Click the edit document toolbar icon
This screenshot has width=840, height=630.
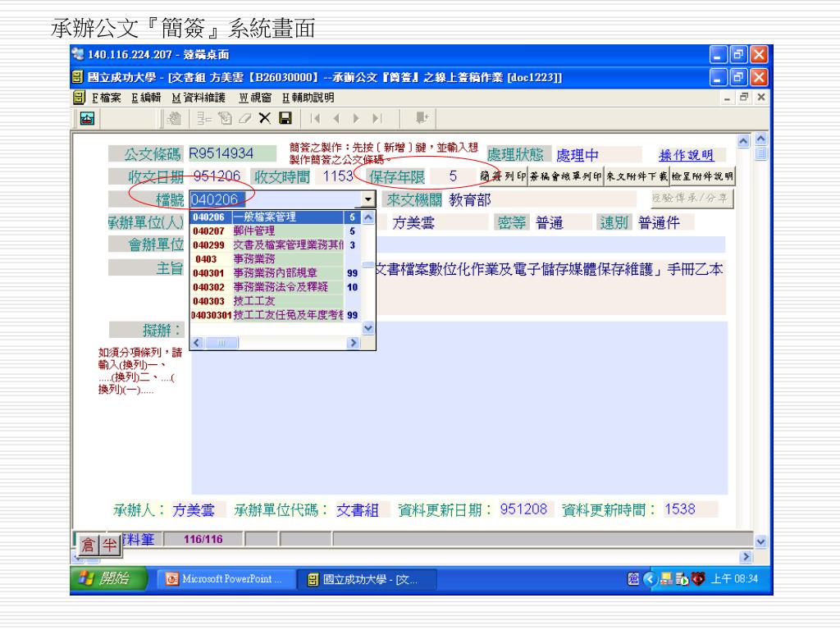pyautogui.click(x=225, y=118)
